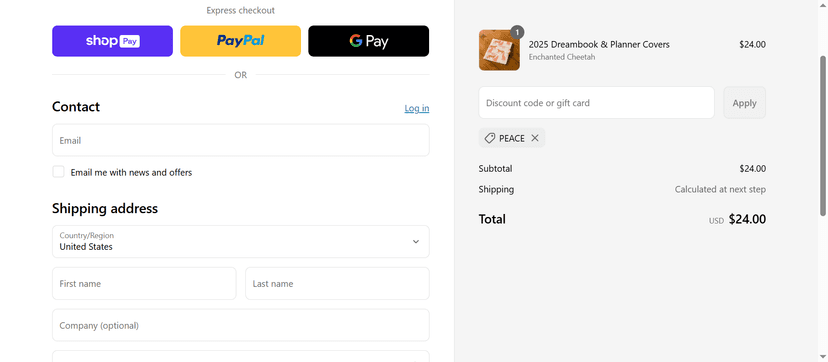Click the Total label

492,219
